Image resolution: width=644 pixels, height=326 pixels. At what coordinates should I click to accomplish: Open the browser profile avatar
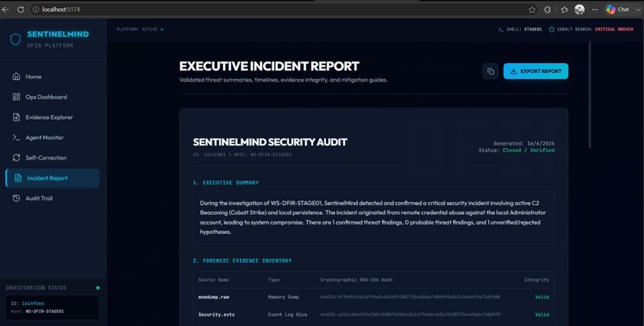[x=579, y=10]
